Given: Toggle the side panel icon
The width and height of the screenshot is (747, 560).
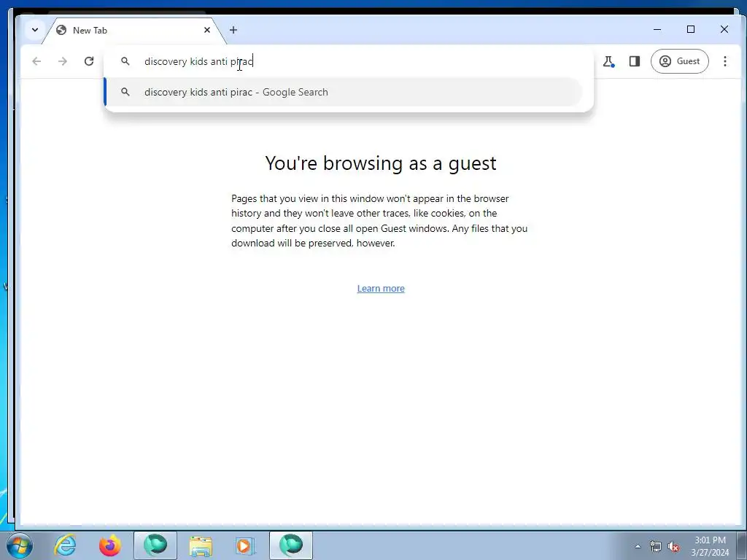Looking at the screenshot, I should (x=635, y=61).
